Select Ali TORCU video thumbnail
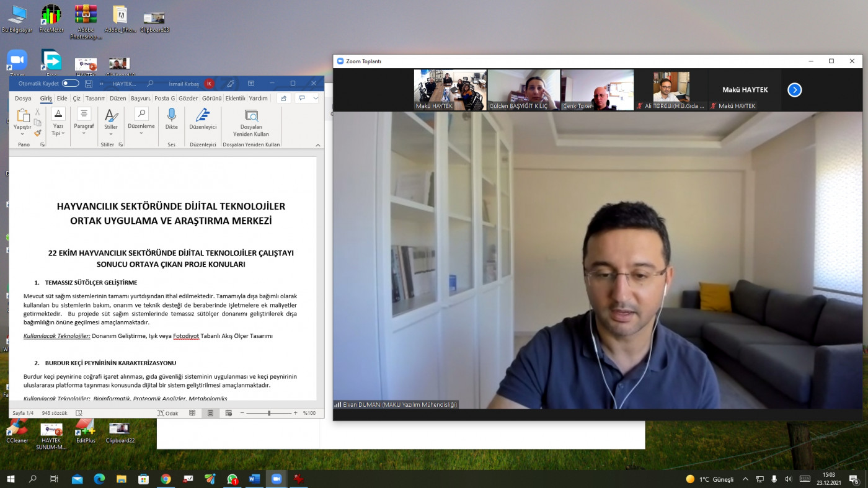 tap(671, 90)
